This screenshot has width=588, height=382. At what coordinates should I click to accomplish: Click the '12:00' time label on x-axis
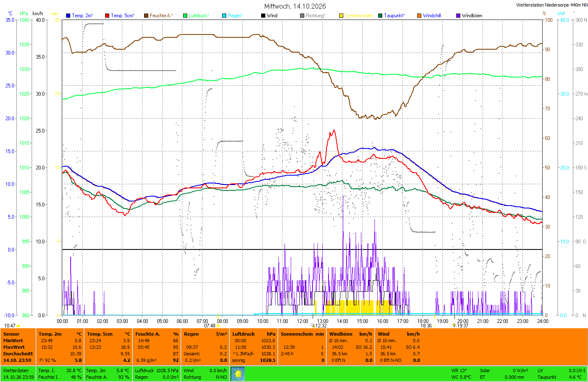click(x=303, y=321)
